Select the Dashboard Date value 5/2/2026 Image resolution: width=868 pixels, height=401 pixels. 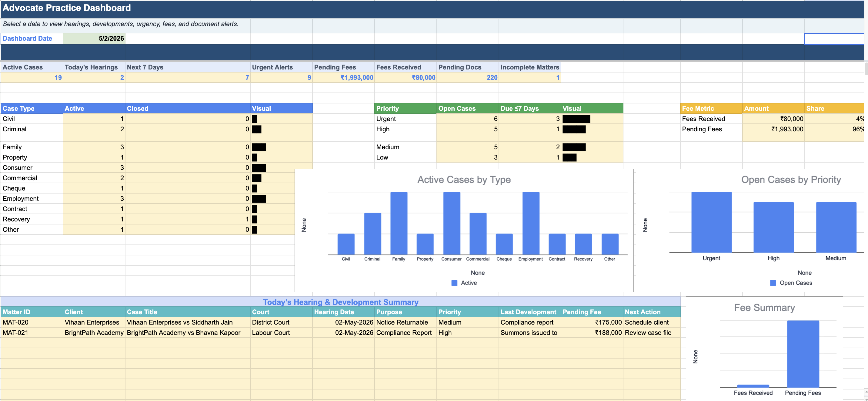(94, 39)
